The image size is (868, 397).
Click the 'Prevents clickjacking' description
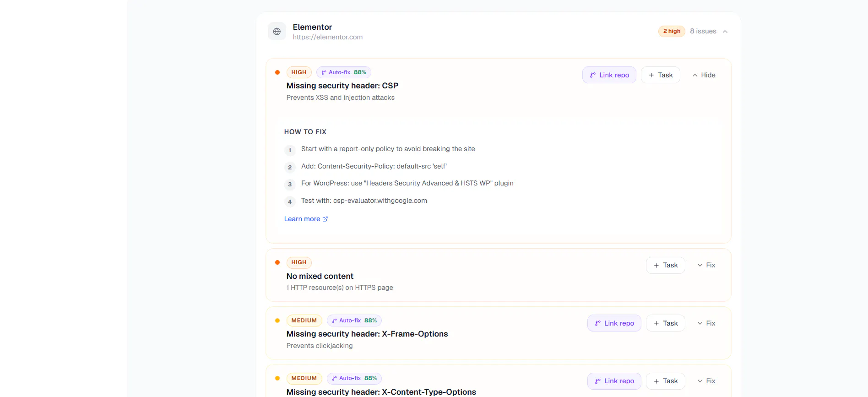click(x=320, y=346)
